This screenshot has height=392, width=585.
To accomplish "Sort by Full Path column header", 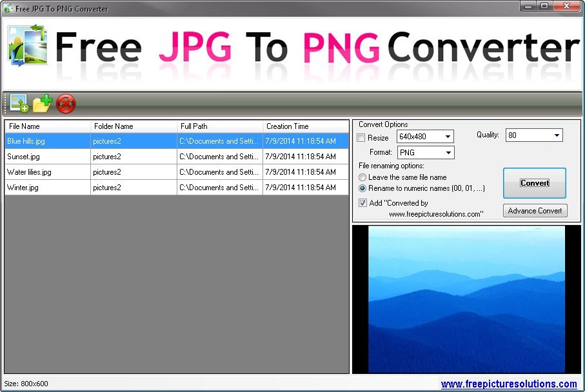I will pyautogui.click(x=220, y=126).
